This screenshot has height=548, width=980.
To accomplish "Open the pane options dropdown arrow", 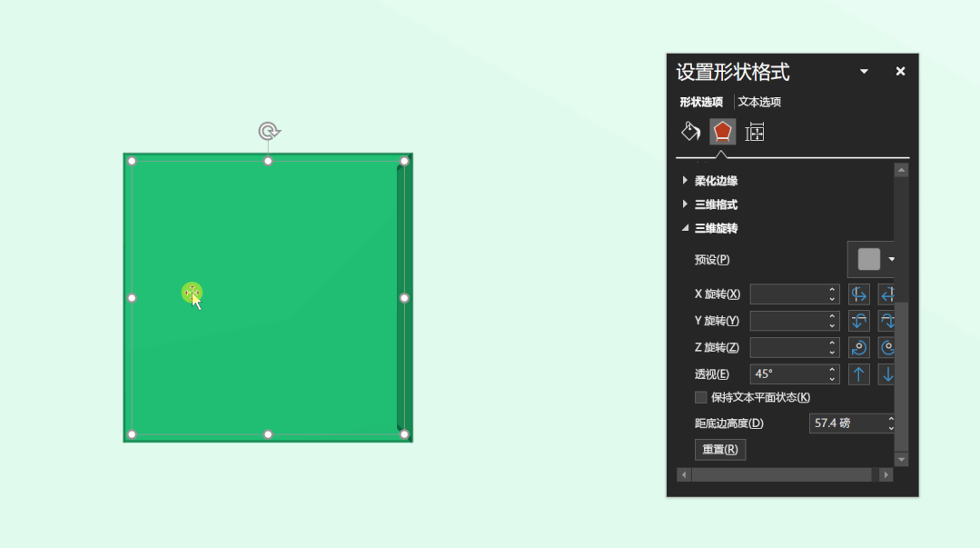I will point(864,71).
